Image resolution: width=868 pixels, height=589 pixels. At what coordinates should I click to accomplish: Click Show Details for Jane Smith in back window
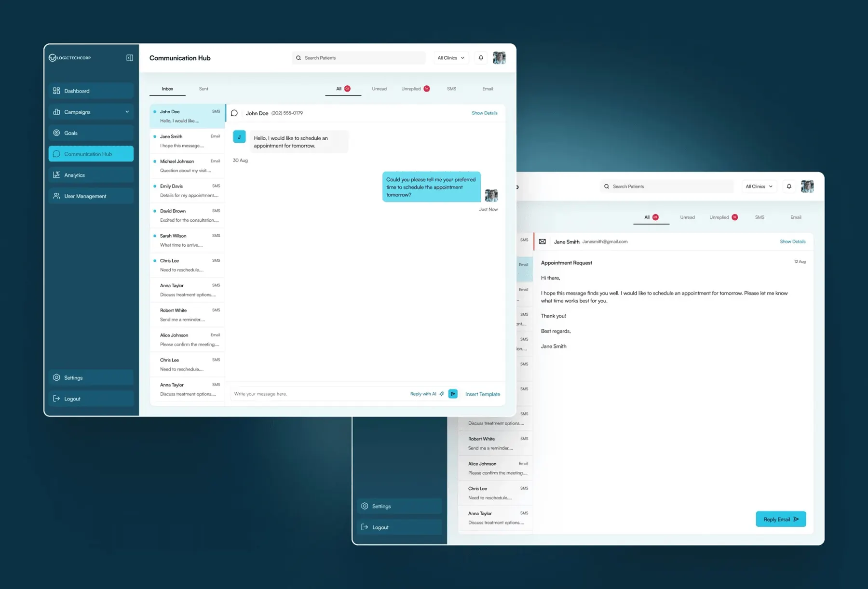coord(792,241)
